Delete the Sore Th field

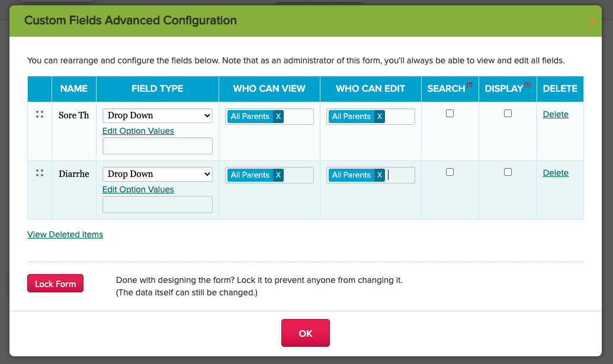tap(556, 114)
